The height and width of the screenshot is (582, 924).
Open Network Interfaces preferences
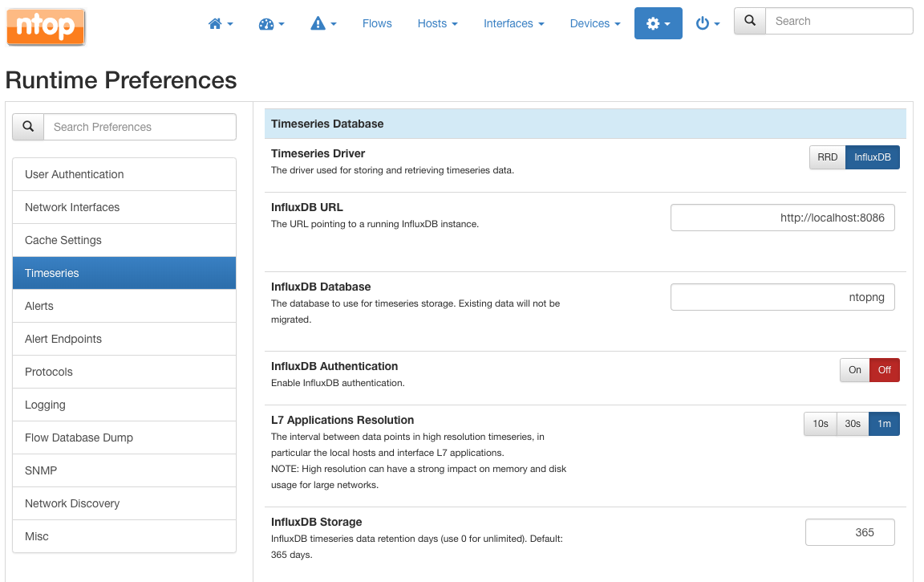pyautogui.click(x=124, y=208)
